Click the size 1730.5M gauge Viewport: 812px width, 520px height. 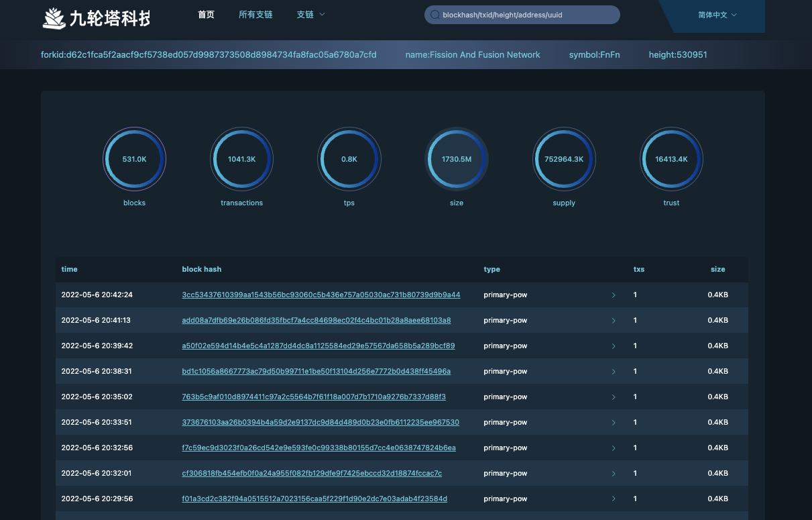coord(457,160)
